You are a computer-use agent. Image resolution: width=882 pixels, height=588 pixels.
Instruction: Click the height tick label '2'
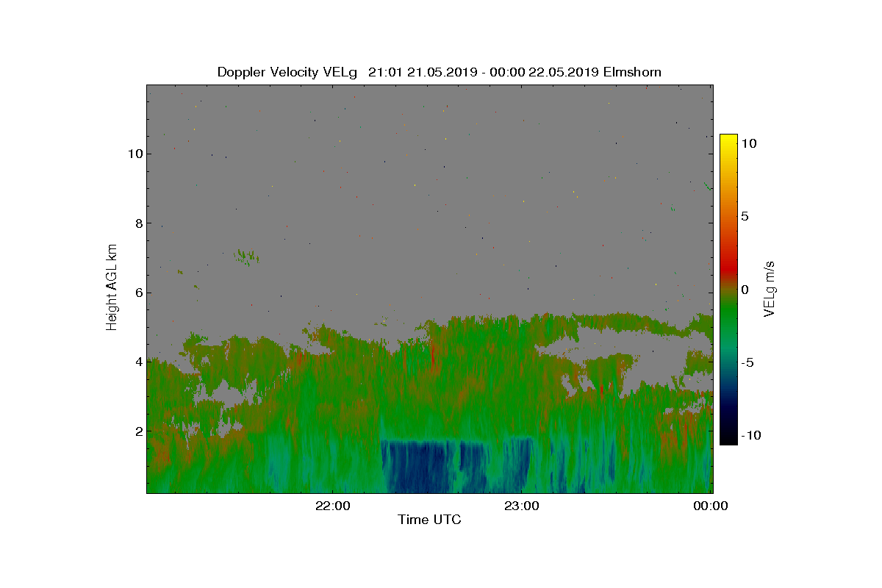pyautogui.click(x=137, y=431)
